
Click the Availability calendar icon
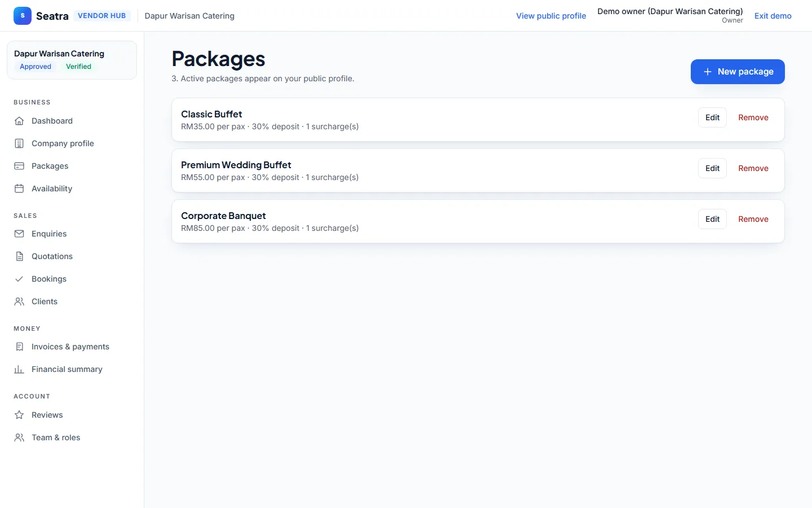[19, 189]
